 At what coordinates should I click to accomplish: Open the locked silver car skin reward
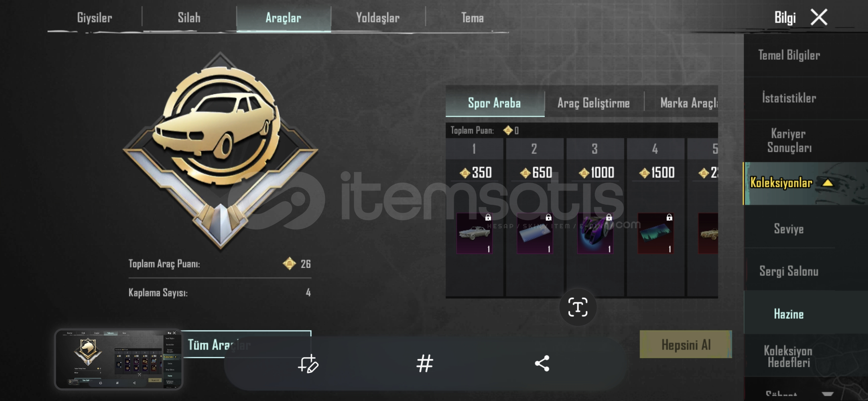474,233
